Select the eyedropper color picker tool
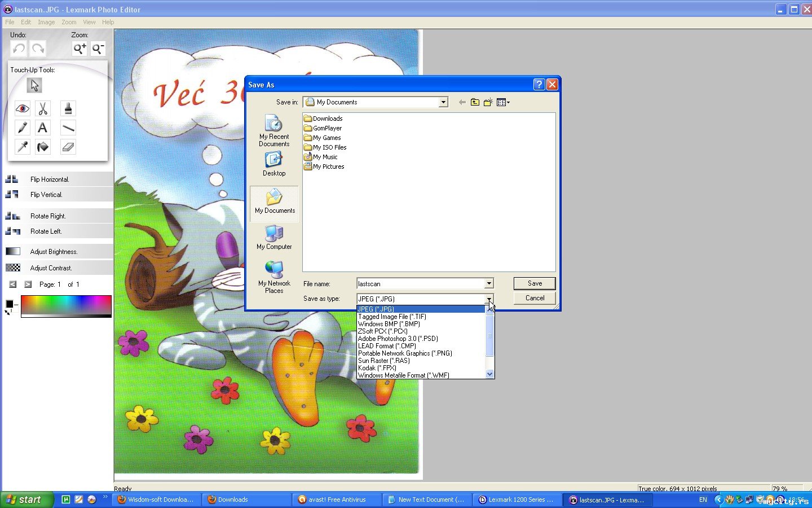 pyautogui.click(x=23, y=147)
